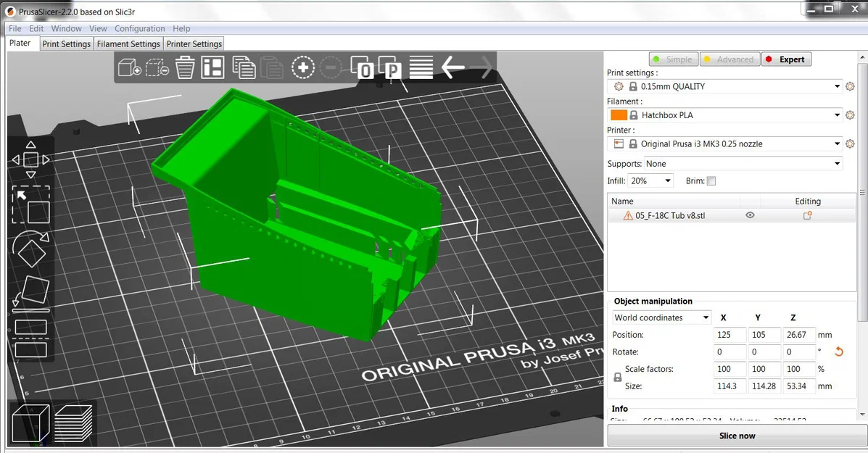Click the Copy toolbar icon
The width and height of the screenshot is (868, 453).
[244, 68]
